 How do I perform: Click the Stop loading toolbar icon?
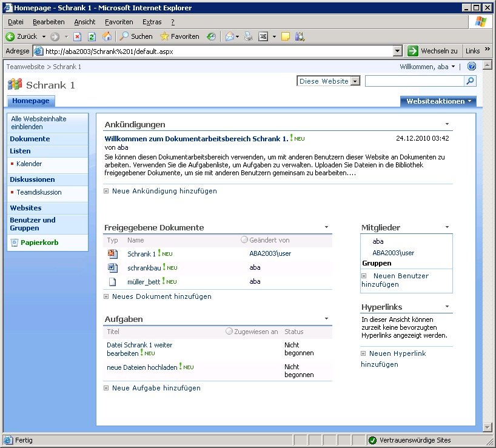pos(77,36)
